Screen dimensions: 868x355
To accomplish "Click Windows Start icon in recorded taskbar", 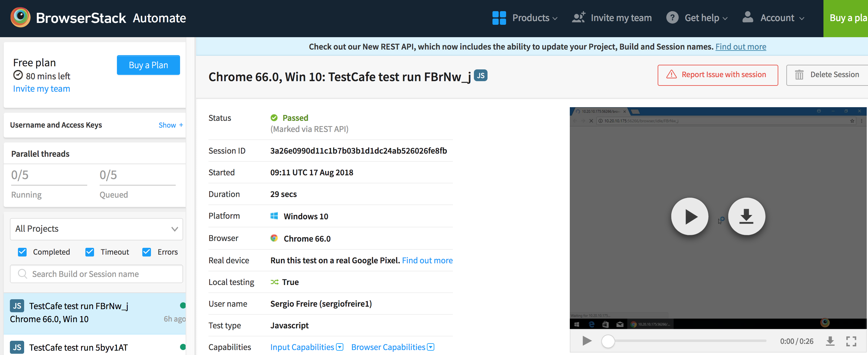I will 577,324.
